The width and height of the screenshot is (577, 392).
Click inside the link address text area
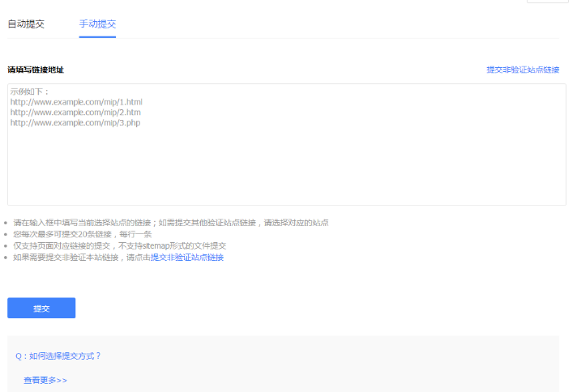tap(286, 162)
